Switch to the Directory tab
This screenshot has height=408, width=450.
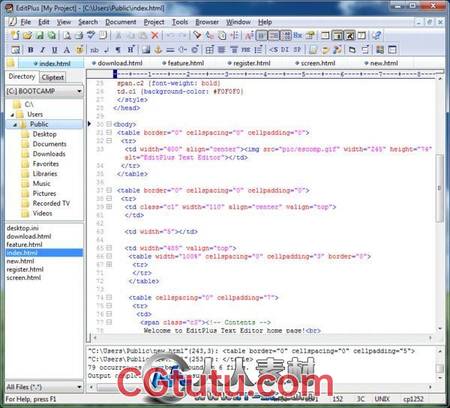22,77
